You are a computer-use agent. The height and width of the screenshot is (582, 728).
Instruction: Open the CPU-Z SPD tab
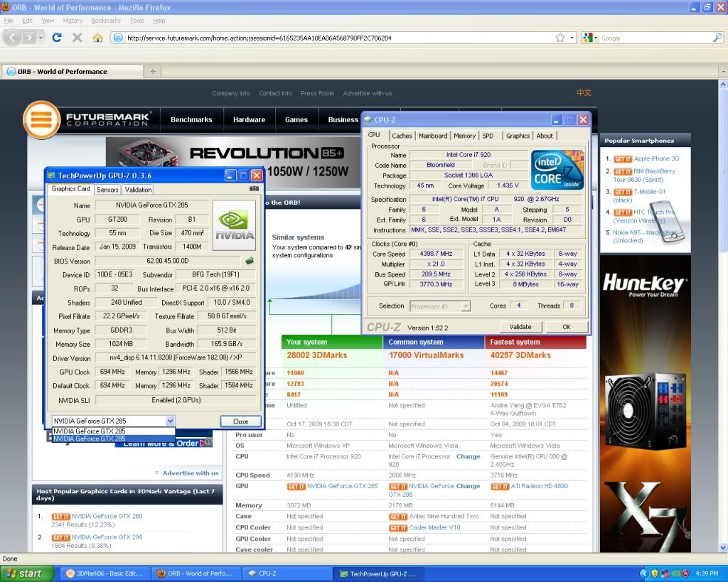(x=488, y=136)
